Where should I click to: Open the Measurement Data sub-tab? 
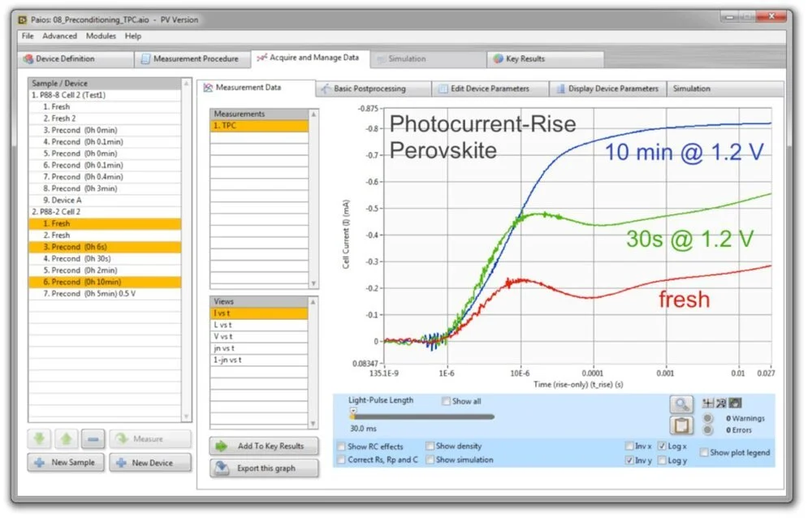(x=256, y=88)
